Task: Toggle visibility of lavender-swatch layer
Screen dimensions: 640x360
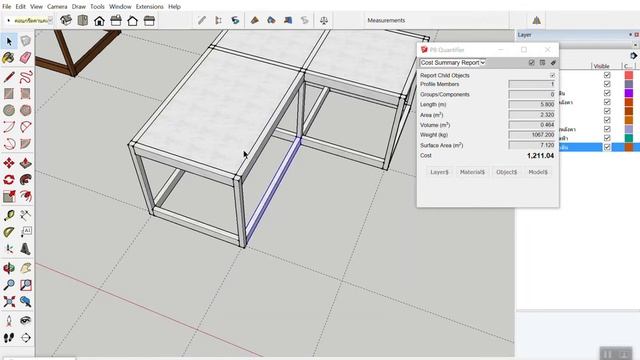Action: (607, 129)
